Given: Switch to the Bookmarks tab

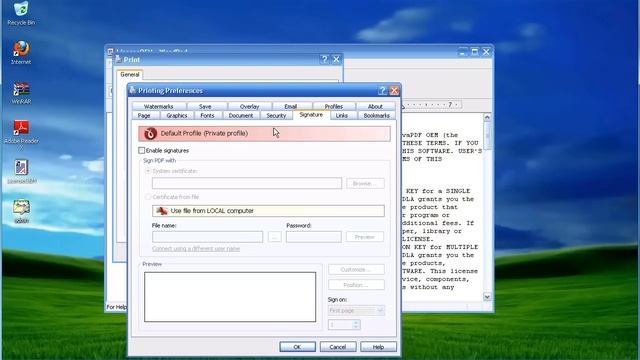Looking at the screenshot, I should coord(377,116).
